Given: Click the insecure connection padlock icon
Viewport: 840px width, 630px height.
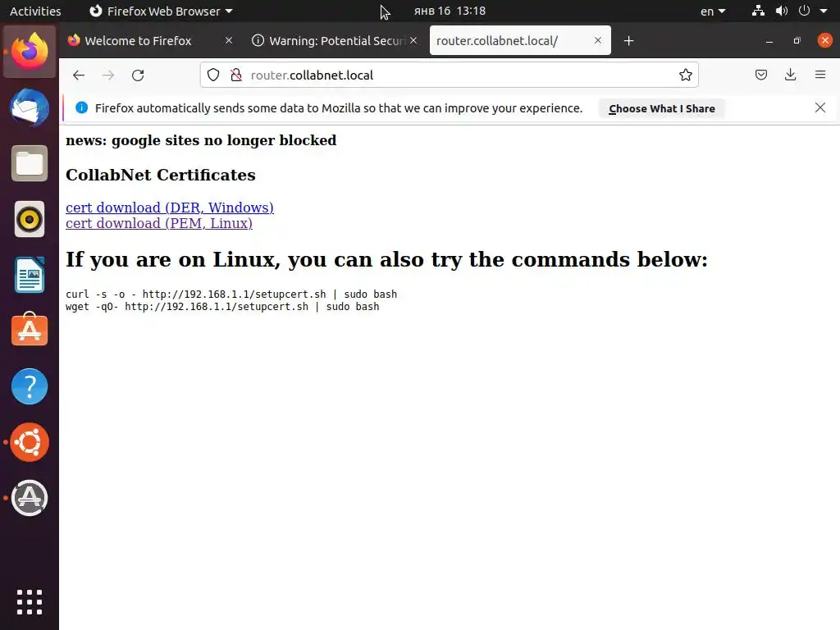Looking at the screenshot, I should tap(235, 75).
